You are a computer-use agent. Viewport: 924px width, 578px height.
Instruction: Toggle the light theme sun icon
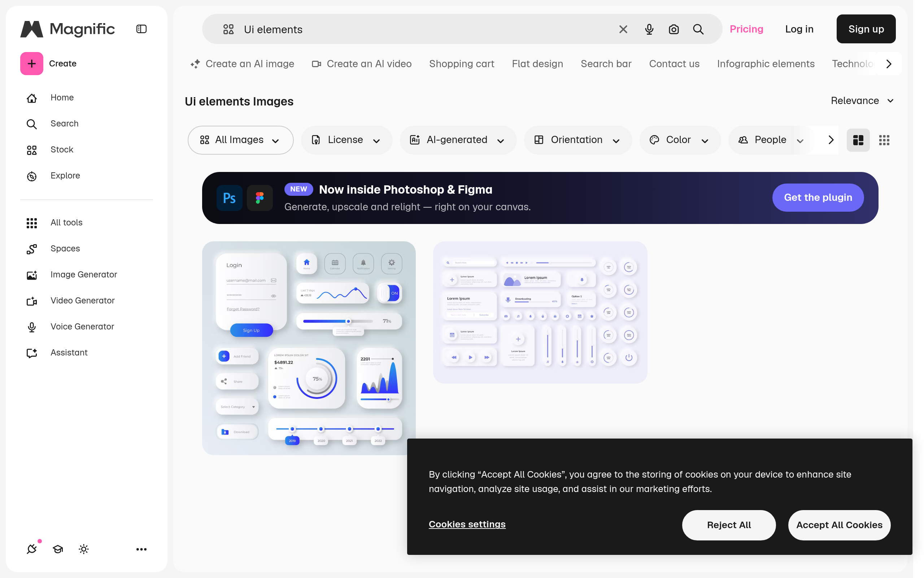point(84,549)
